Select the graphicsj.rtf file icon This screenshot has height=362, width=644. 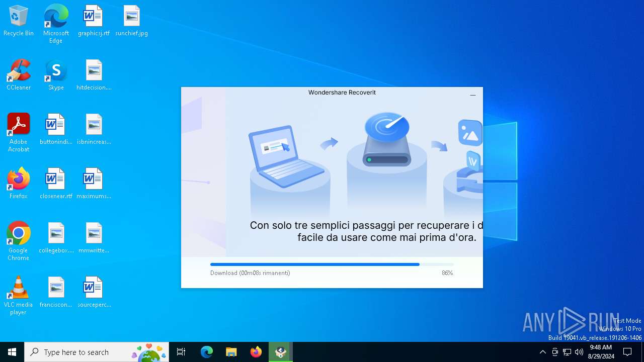(x=94, y=21)
